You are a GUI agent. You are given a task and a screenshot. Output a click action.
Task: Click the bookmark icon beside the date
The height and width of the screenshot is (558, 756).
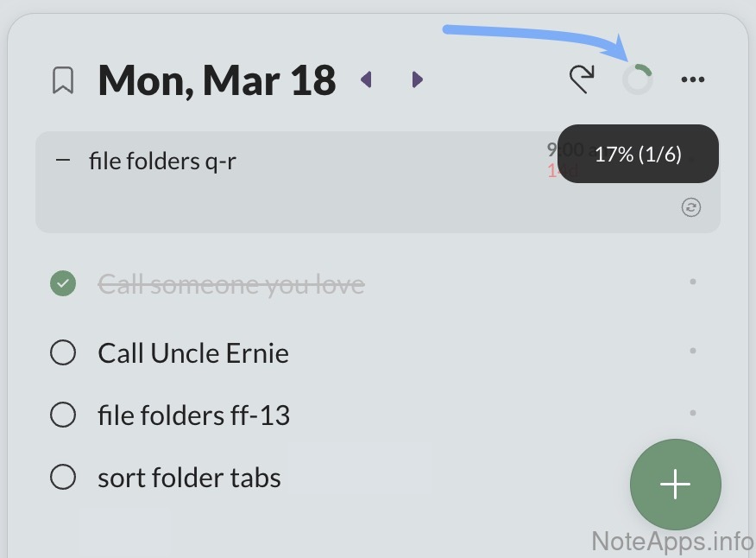[63, 80]
